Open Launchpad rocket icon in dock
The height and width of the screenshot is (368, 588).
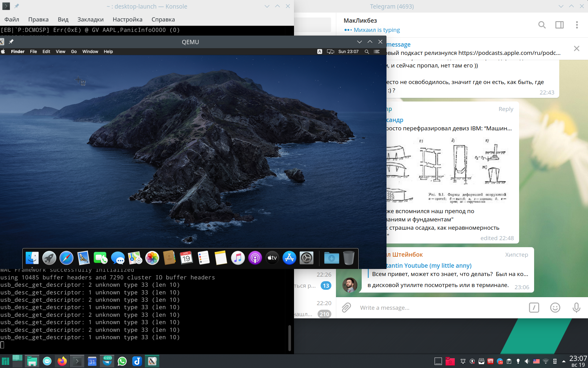click(49, 258)
